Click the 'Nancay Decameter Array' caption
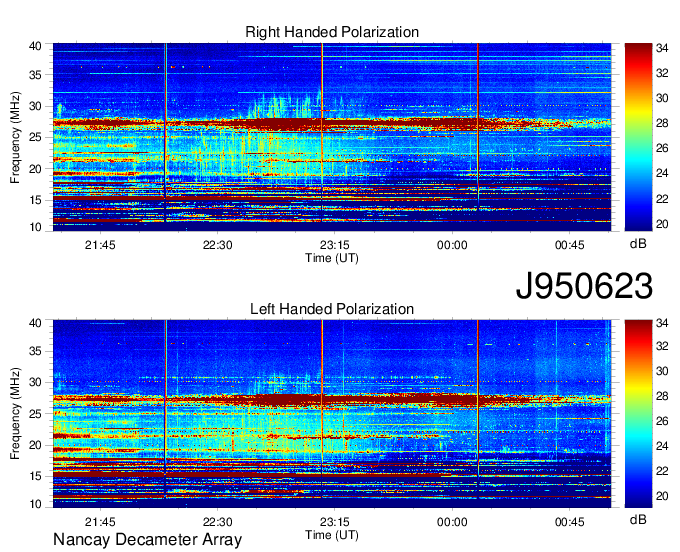The width and height of the screenshot is (680, 552). click(147, 540)
